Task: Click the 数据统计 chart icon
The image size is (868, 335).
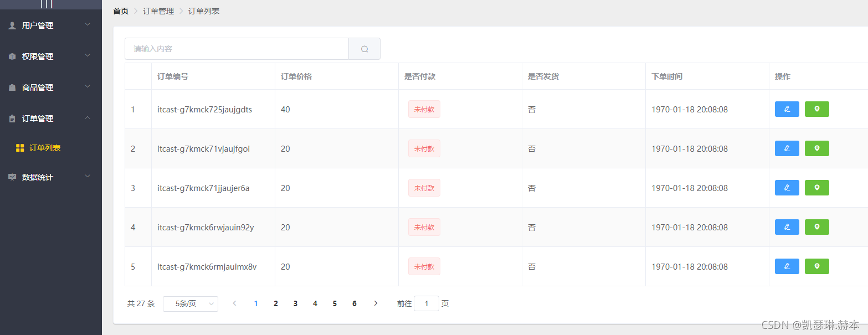Action: click(12, 177)
